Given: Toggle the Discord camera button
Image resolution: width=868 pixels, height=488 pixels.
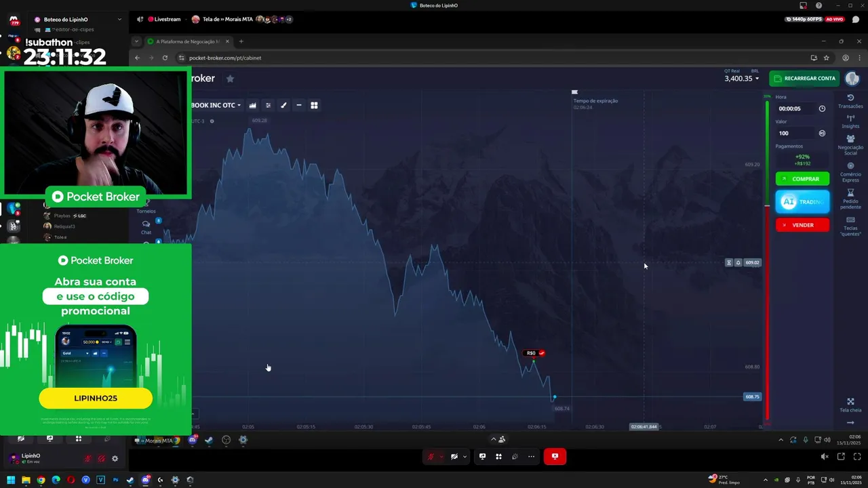Looking at the screenshot, I should [x=454, y=457].
